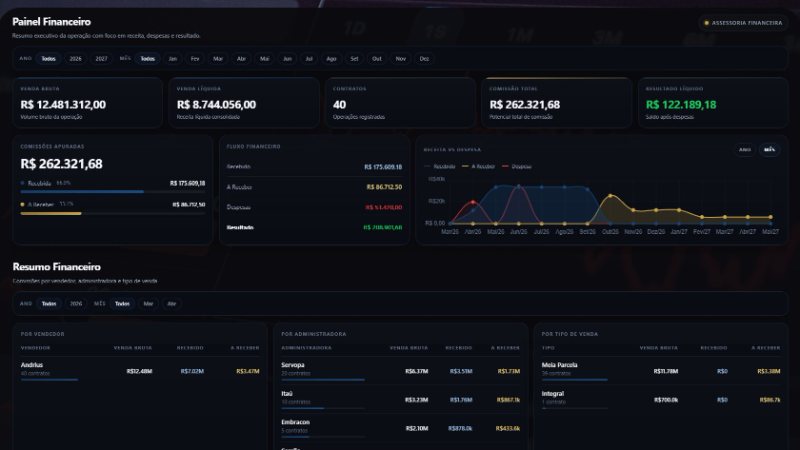Click Meia Parcela Venda Bruta R$11.78M
800x450 pixels.
click(665, 371)
